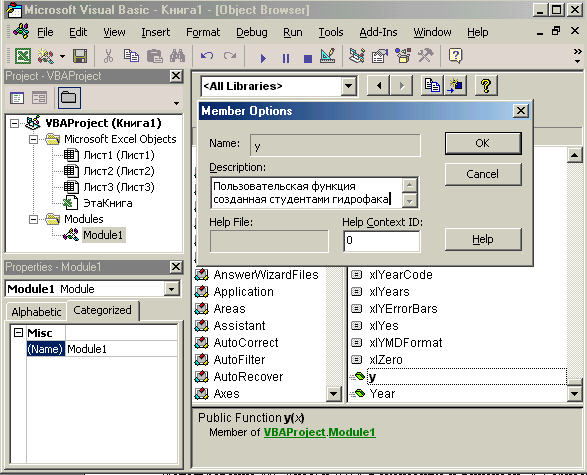587x475 pixels.
Task: Click the View Microsoft Excel toolbar icon
Action: pos(22,57)
